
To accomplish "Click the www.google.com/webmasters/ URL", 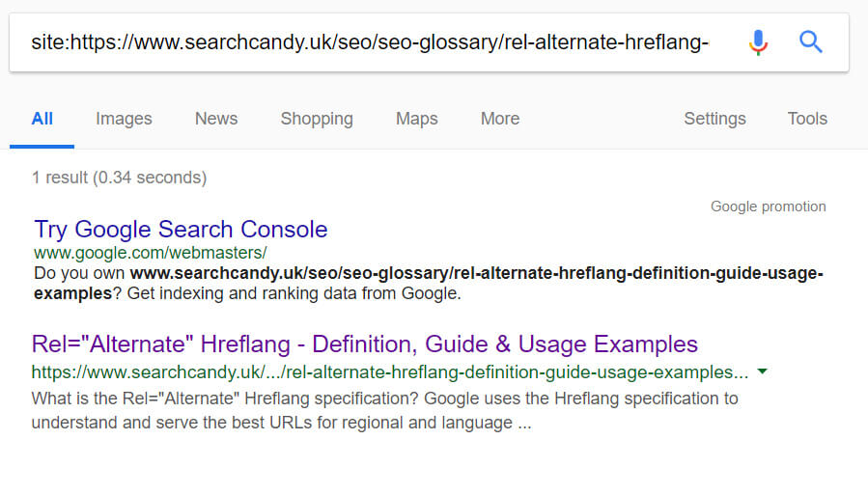I will click(x=150, y=253).
